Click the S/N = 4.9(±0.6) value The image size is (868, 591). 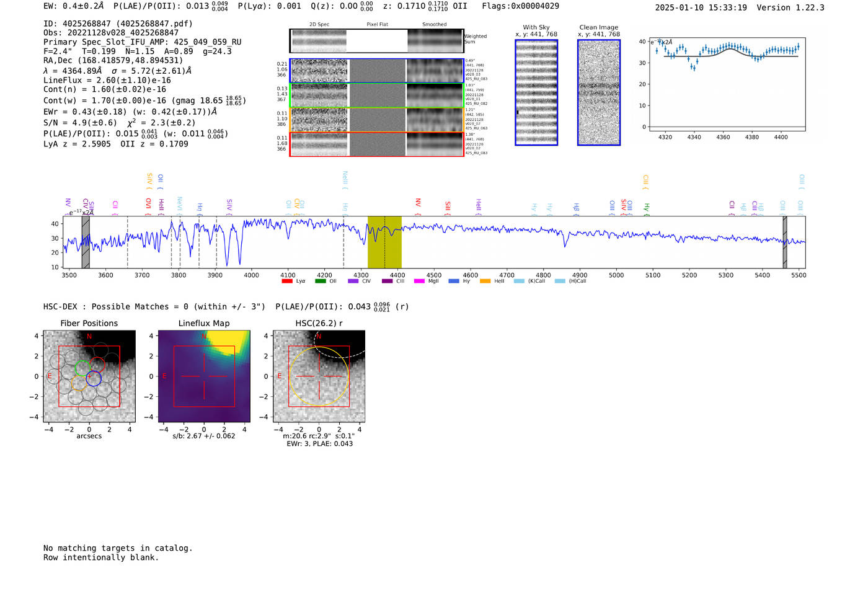point(80,123)
